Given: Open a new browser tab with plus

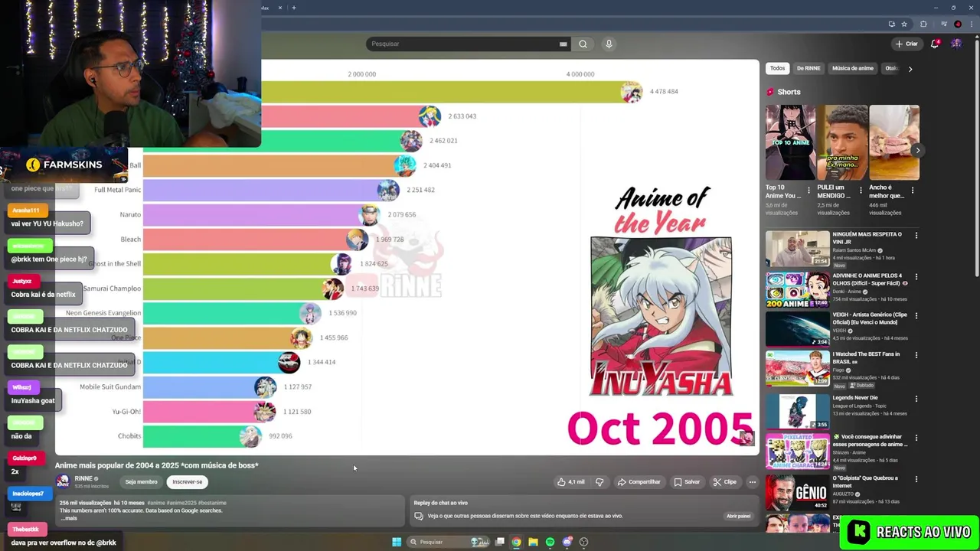Looking at the screenshot, I should [293, 8].
